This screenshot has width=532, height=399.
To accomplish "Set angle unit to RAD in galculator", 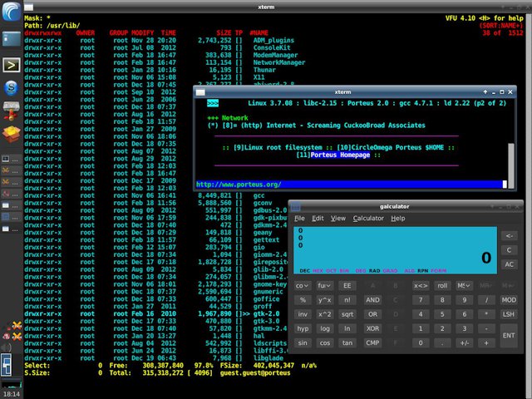I will click(374, 271).
